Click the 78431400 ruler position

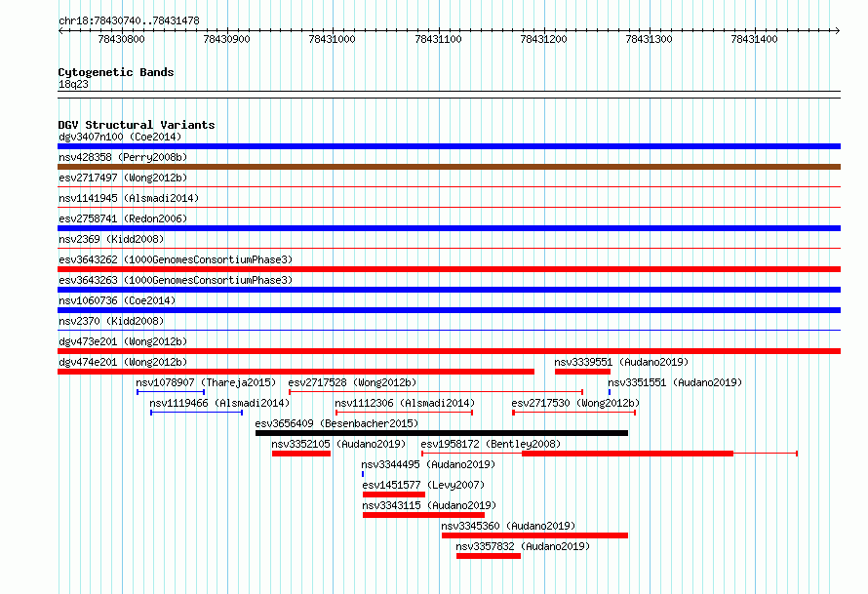[x=755, y=39]
